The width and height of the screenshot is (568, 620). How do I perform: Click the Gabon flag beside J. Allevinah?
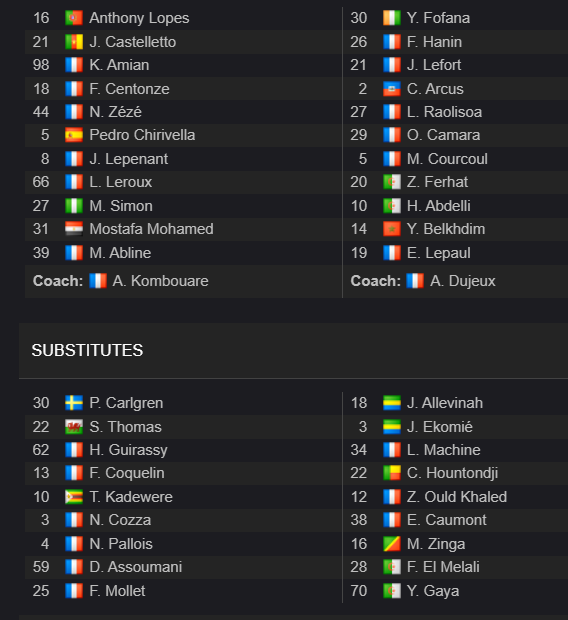point(392,403)
